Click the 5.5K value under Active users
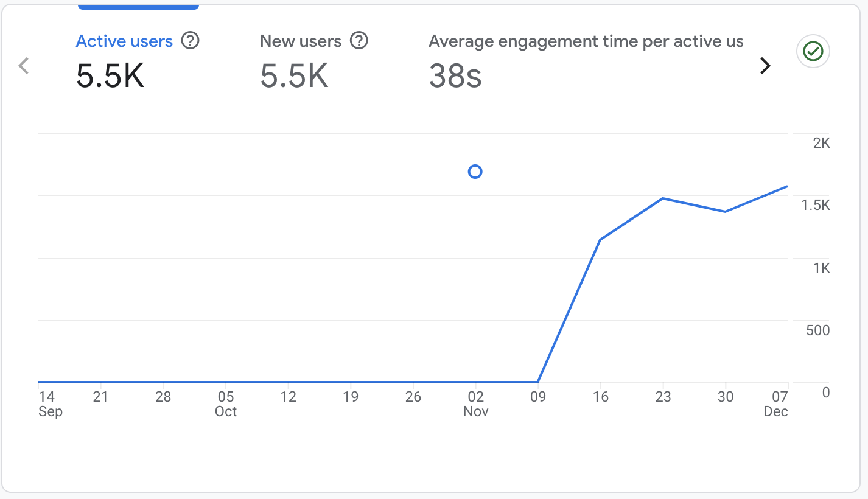Image resolution: width=868 pixels, height=499 pixels. (x=110, y=77)
